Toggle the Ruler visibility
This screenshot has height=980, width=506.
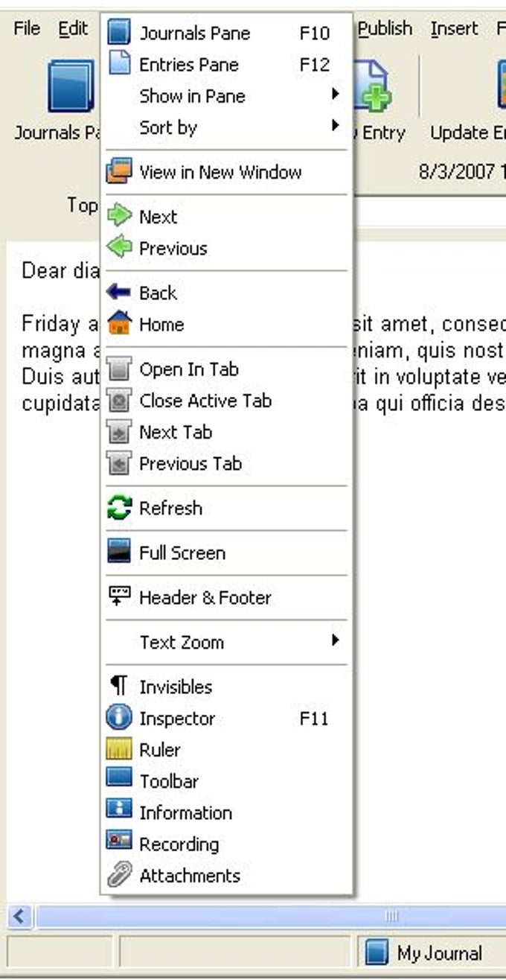[121, 749]
